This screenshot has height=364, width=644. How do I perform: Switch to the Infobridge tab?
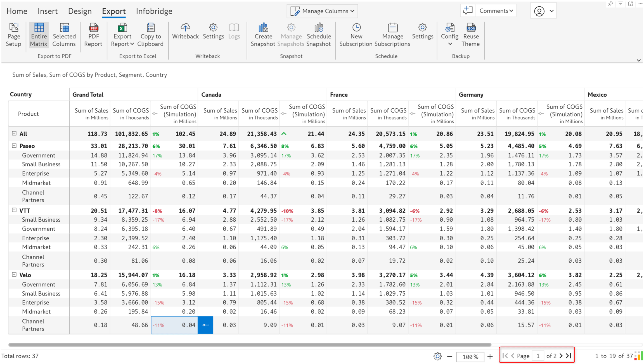coord(154,11)
